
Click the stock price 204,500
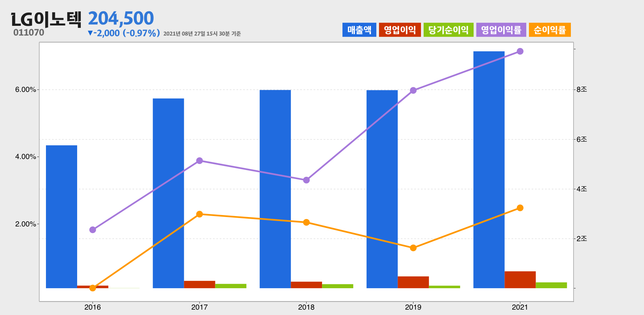121,18
